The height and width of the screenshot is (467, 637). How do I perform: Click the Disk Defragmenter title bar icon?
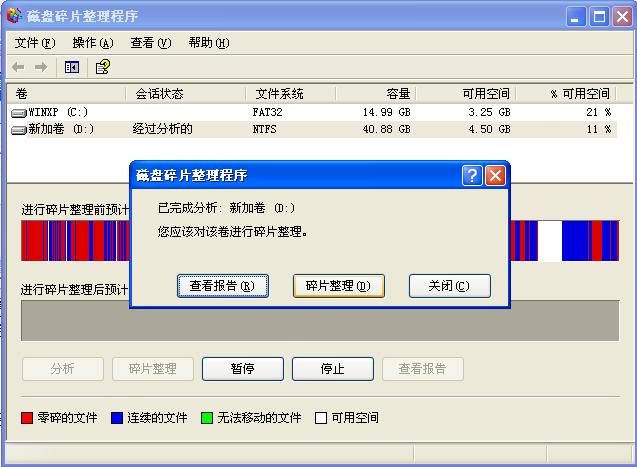click(15, 16)
